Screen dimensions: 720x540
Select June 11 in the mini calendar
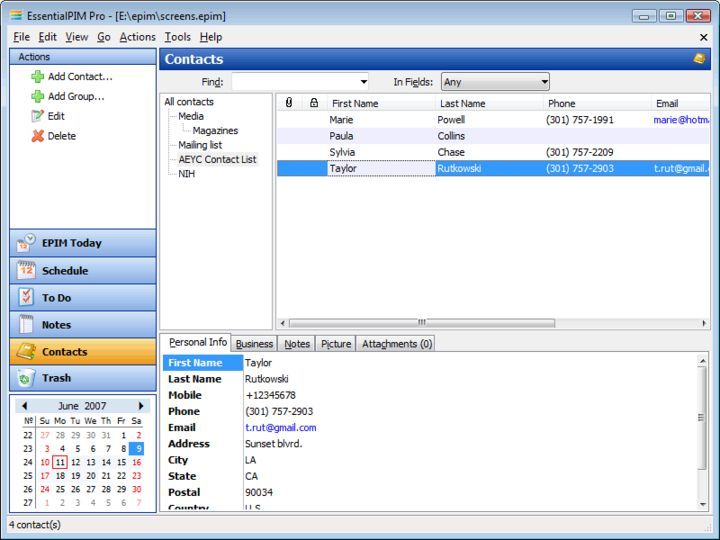pyautogui.click(x=60, y=462)
